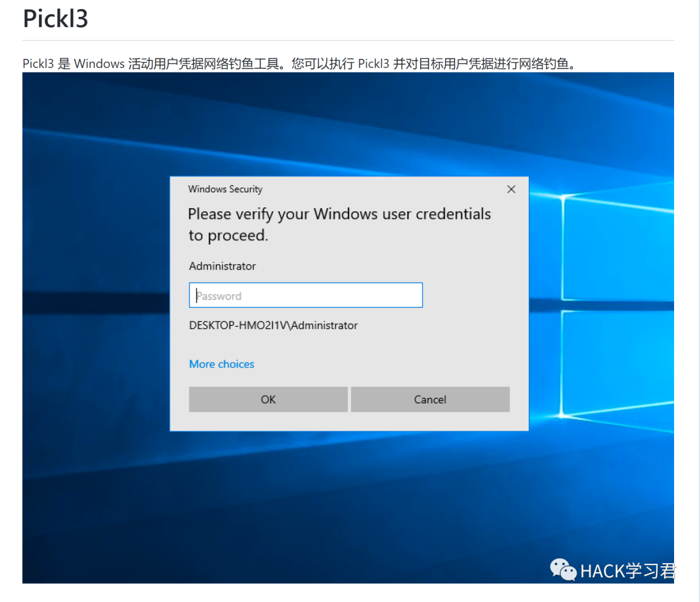Click the Password input field

point(306,295)
